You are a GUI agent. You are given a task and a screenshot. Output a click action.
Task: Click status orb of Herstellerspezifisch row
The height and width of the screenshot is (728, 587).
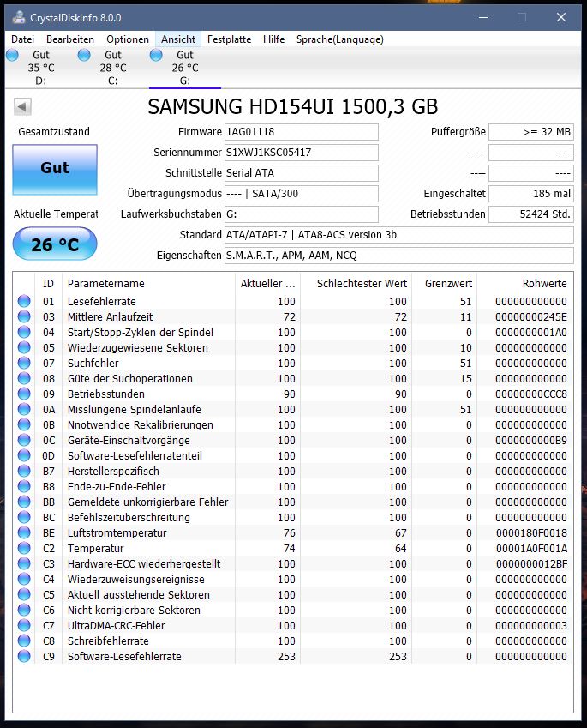click(24, 471)
